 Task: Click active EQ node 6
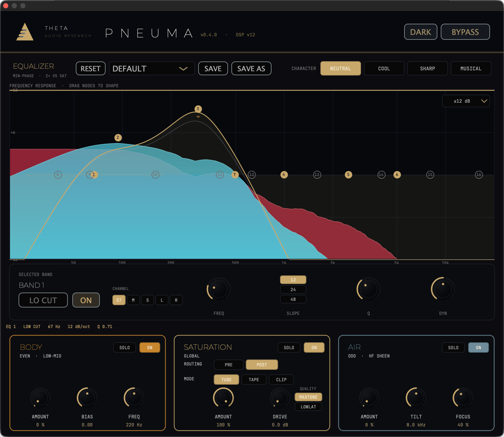pyautogui.click(x=397, y=175)
